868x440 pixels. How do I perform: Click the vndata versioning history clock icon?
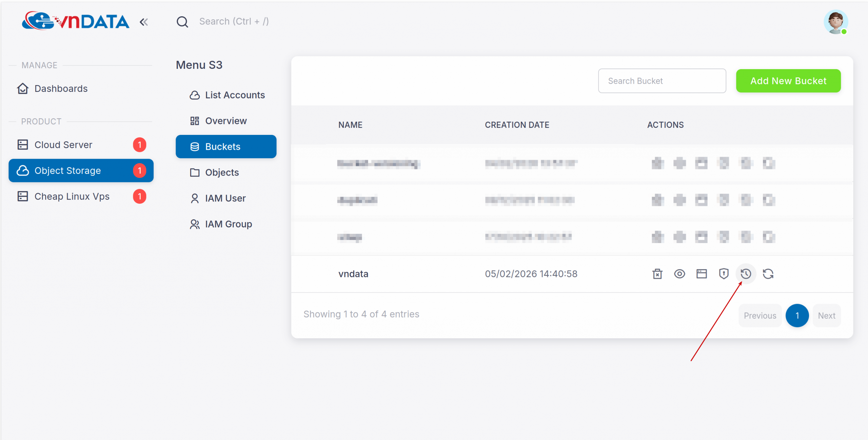[x=746, y=274]
